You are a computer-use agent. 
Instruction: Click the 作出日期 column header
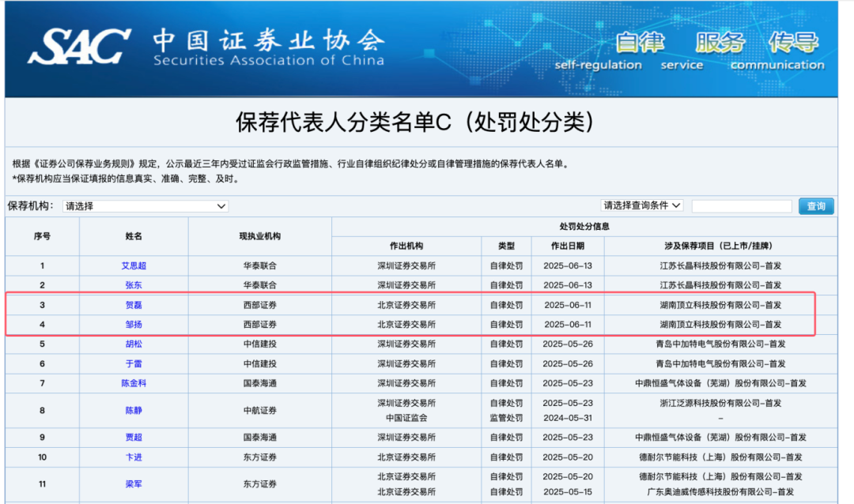click(568, 246)
